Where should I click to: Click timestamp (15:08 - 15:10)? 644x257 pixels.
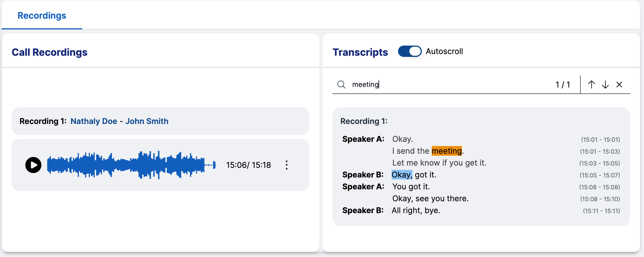(x=600, y=199)
